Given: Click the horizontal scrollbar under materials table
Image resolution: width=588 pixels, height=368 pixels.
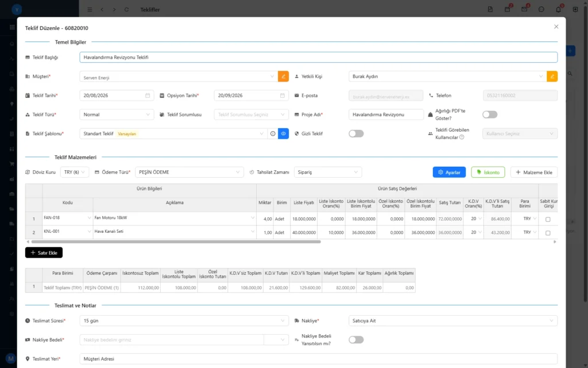Looking at the screenshot, I should click(176, 242).
